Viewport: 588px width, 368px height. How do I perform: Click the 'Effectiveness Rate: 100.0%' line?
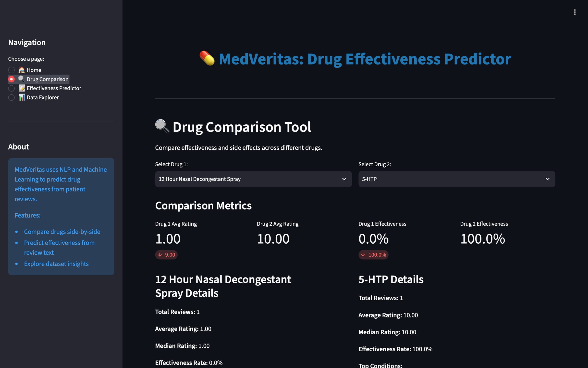[395, 349]
